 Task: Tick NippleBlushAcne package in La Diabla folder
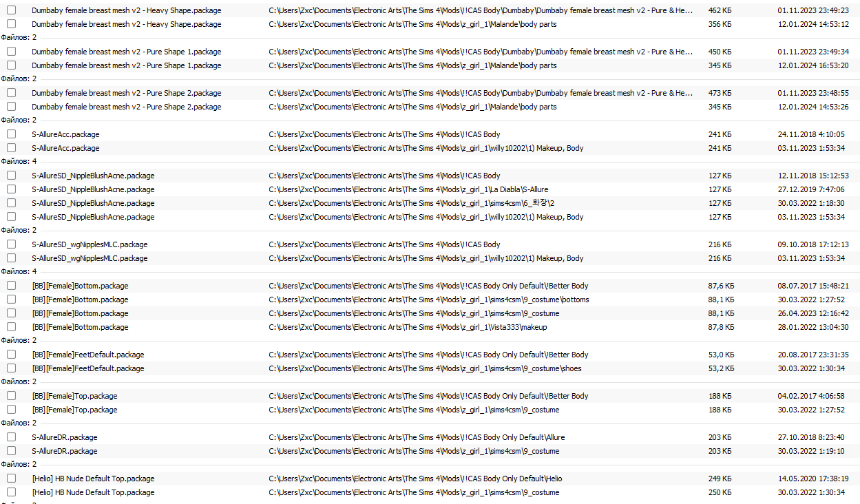coord(11,189)
